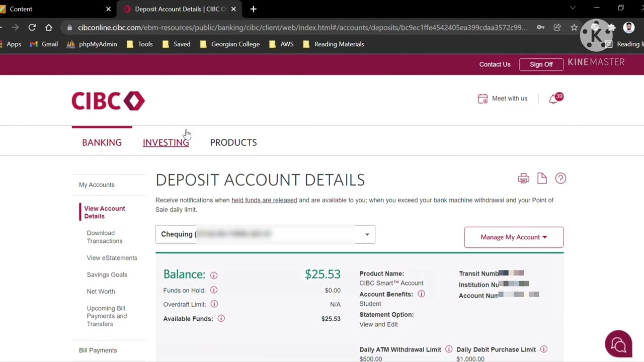Click the Account Benefits info icon

(421, 294)
